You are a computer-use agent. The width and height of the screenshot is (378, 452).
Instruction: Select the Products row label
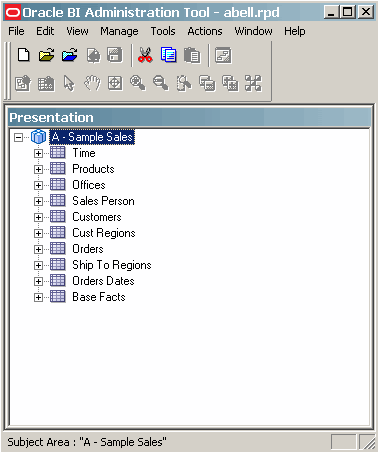tap(93, 169)
